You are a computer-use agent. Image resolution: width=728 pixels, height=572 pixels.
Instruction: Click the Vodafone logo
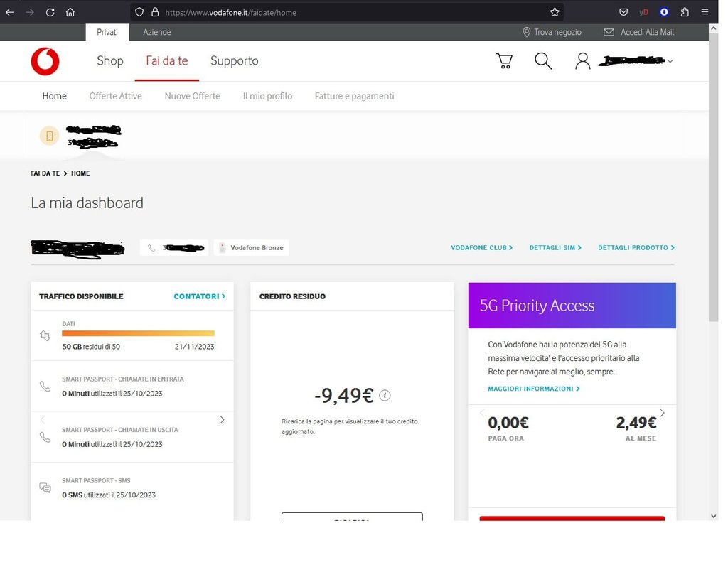(x=45, y=61)
